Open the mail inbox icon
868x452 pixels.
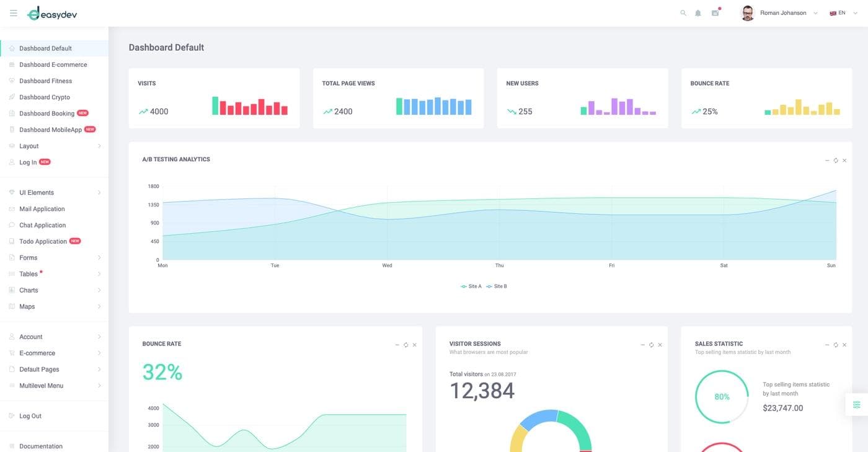[715, 13]
